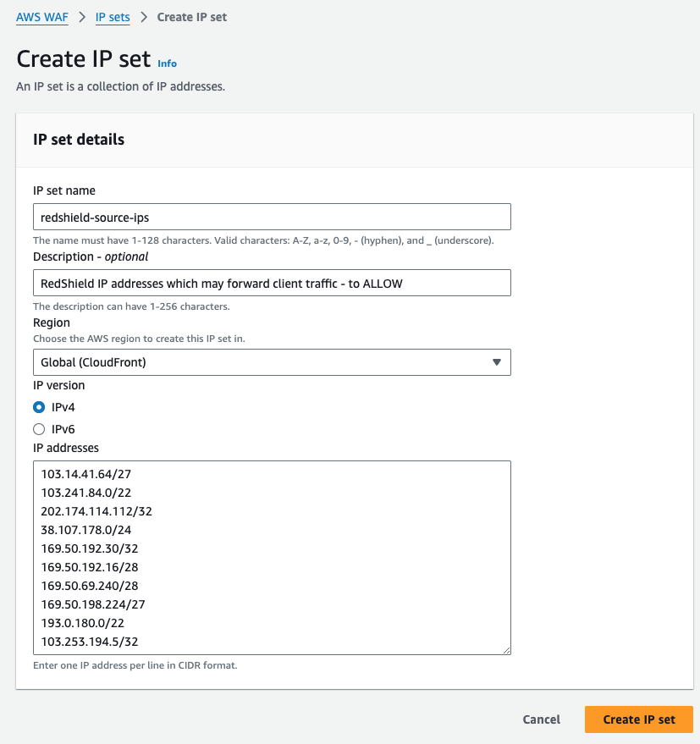The height and width of the screenshot is (744, 700).
Task: Click the IP set details panel header
Action: click(79, 140)
